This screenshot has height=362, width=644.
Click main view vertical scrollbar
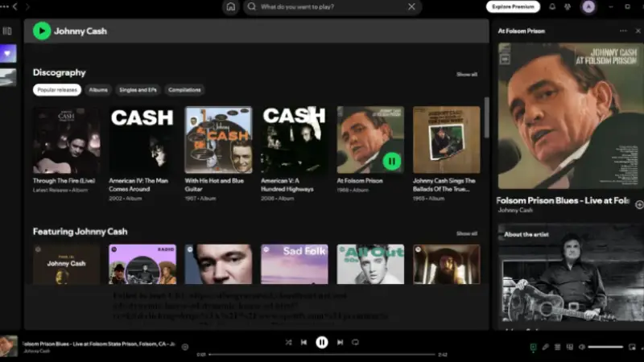pos(487,117)
